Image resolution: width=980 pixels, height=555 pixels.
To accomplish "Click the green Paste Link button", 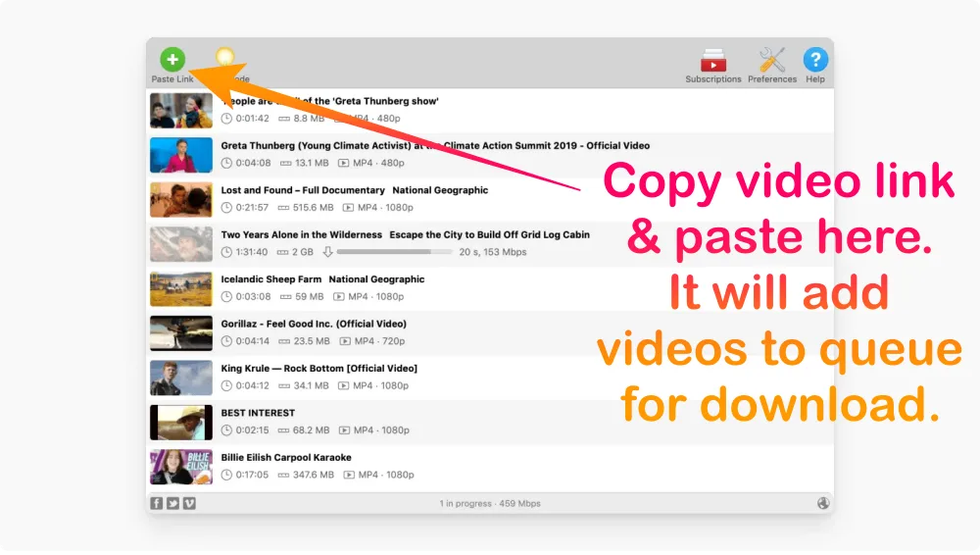I will point(171,60).
